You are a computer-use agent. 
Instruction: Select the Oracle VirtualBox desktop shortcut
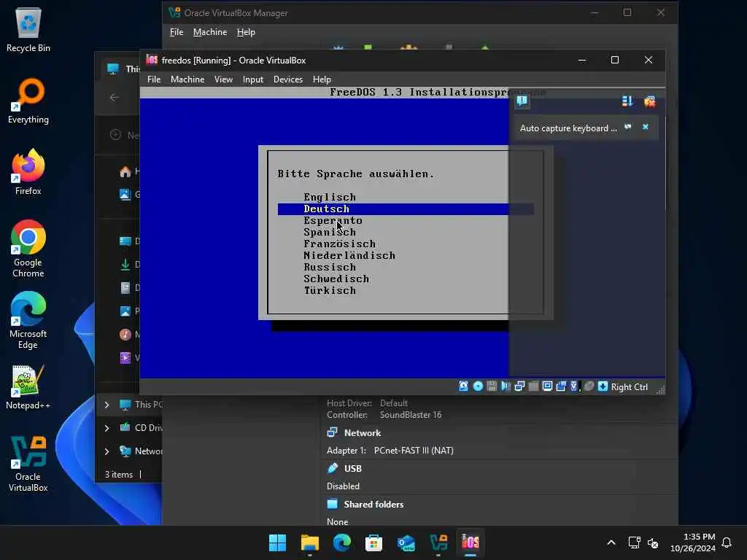tap(28, 463)
